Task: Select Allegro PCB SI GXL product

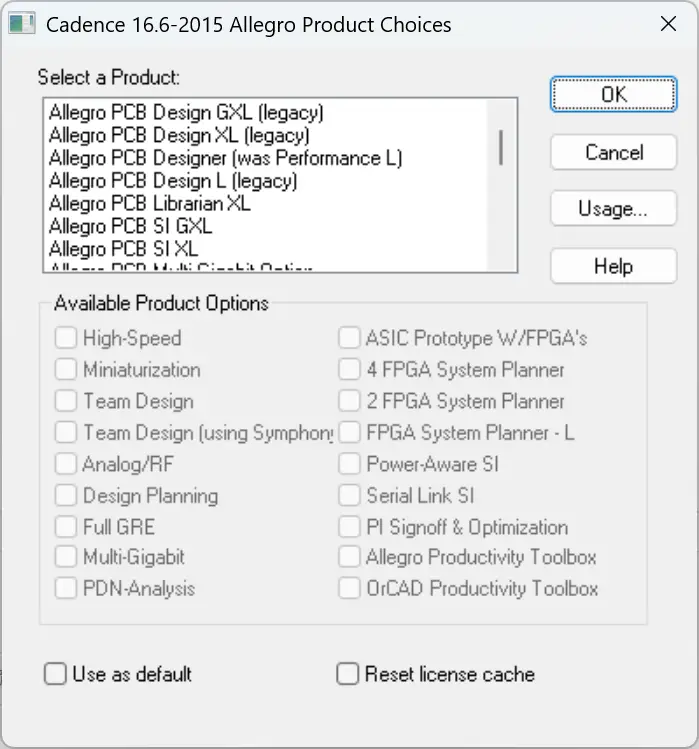Action: [130, 226]
